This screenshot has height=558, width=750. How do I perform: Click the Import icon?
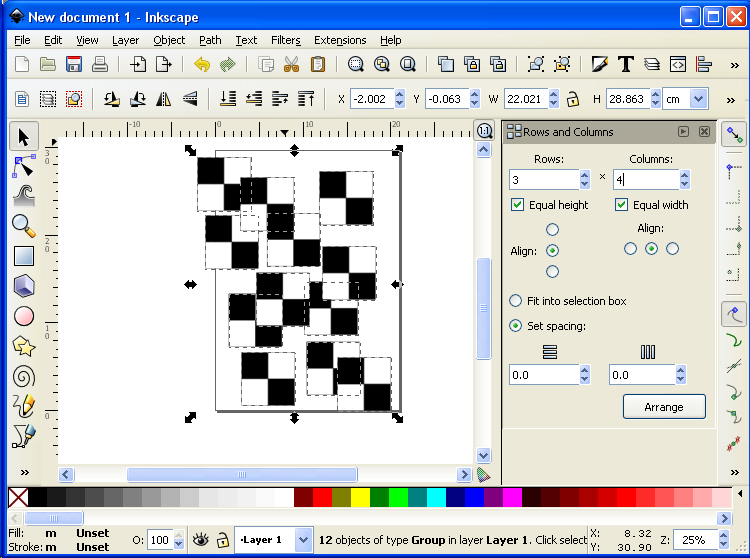138,64
